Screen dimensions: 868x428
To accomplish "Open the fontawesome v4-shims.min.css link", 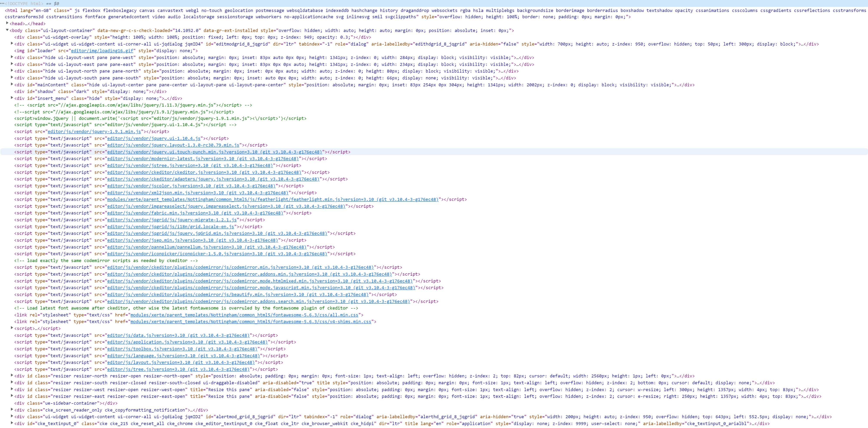I will click(x=251, y=321).
